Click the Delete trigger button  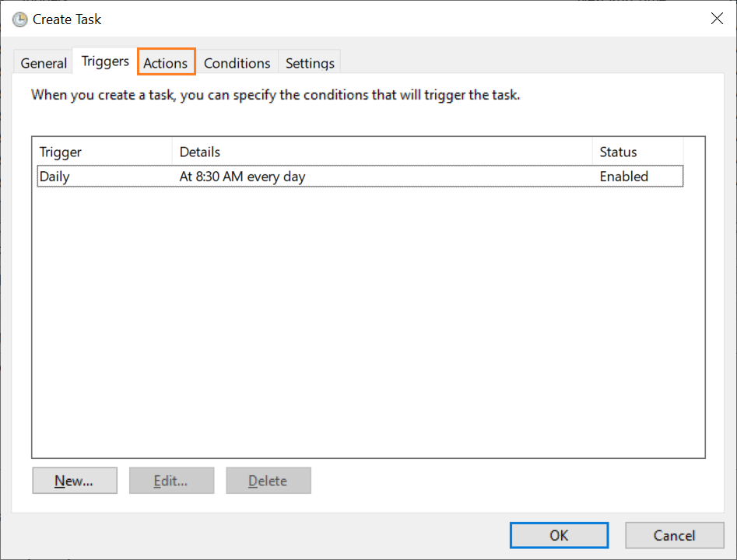coord(268,481)
